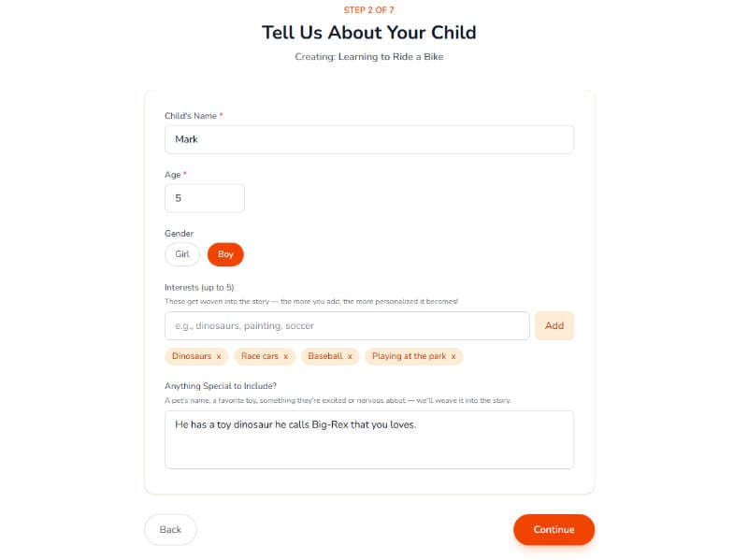Screen dimensions: 748x560
Task: Remove the 'Playing at the park' interest tag
Action: [453, 356]
